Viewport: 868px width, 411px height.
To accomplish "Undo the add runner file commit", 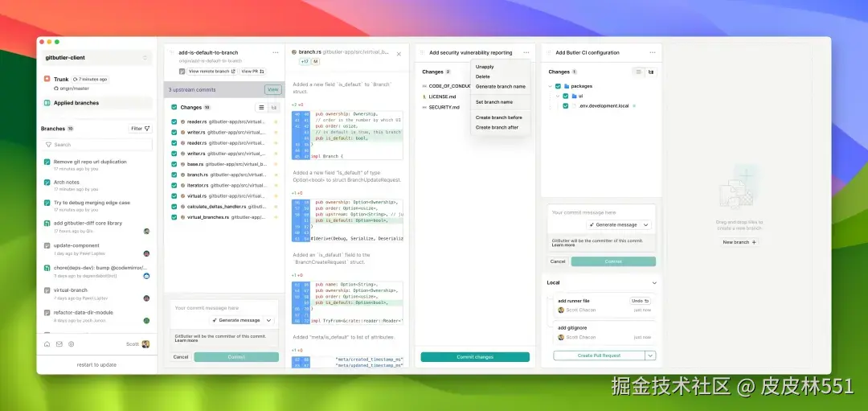I will (x=641, y=301).
